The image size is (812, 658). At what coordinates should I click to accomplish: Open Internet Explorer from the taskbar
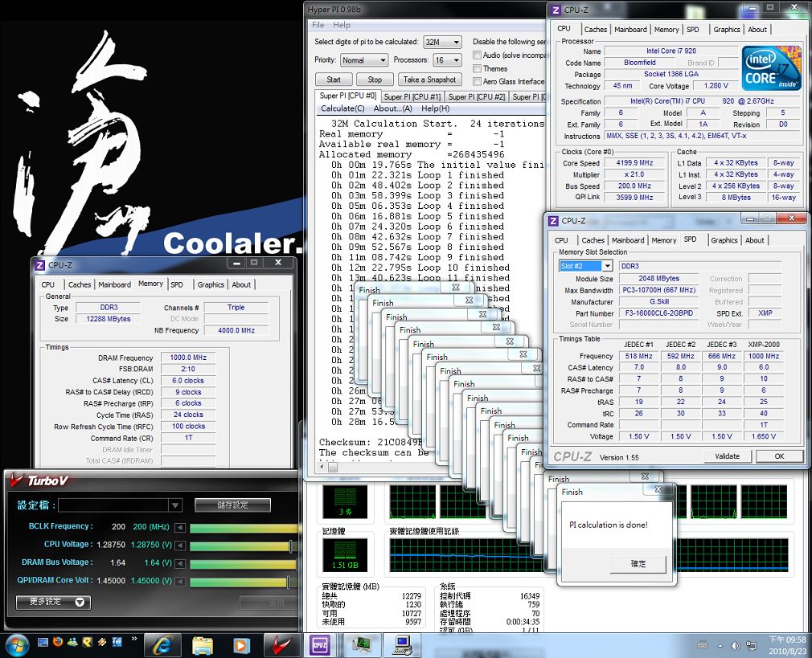(x=162, y=645)
